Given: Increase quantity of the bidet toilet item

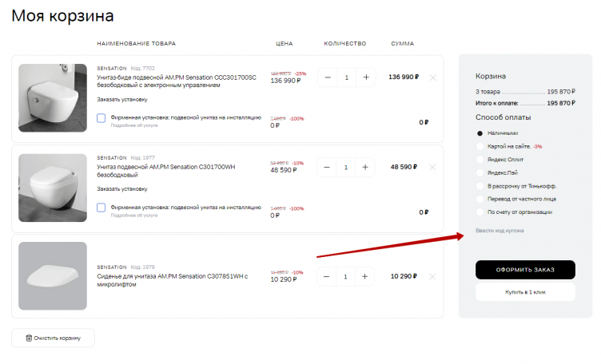Looking at the screenshot, I should pos(365,77).
